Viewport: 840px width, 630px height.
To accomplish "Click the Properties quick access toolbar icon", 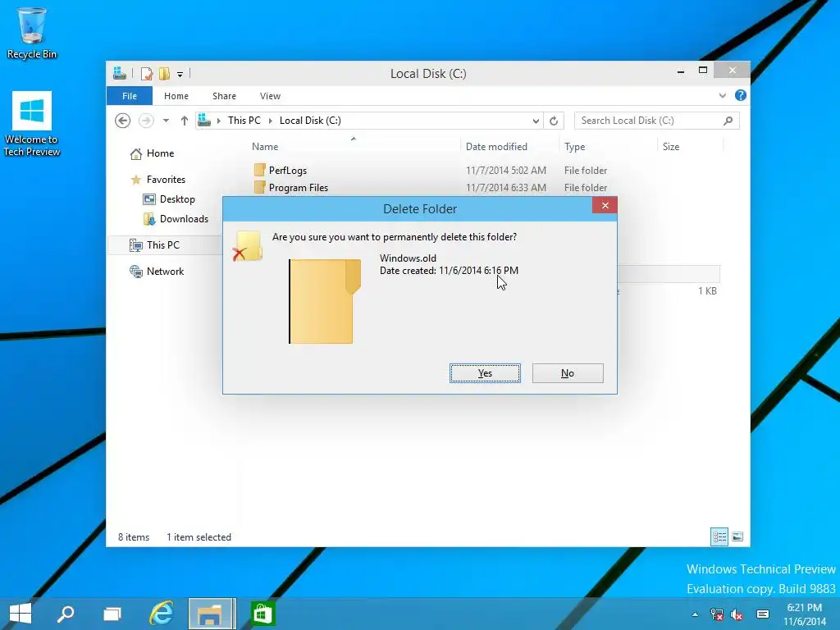I will pyautogui.click(x=146, y=73).
